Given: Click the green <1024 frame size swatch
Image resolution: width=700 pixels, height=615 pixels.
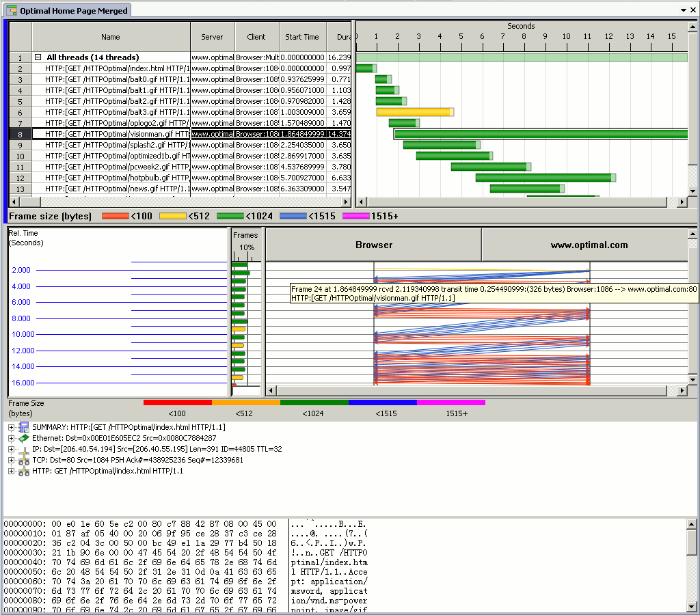Looking at the screenshot, I should (x=230, y=216).
